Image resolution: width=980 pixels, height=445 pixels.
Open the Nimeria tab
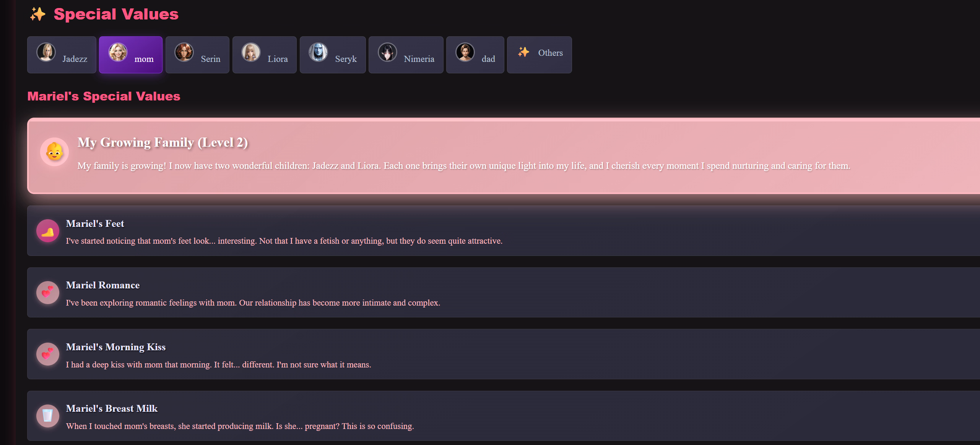click(x=406, y=55)
